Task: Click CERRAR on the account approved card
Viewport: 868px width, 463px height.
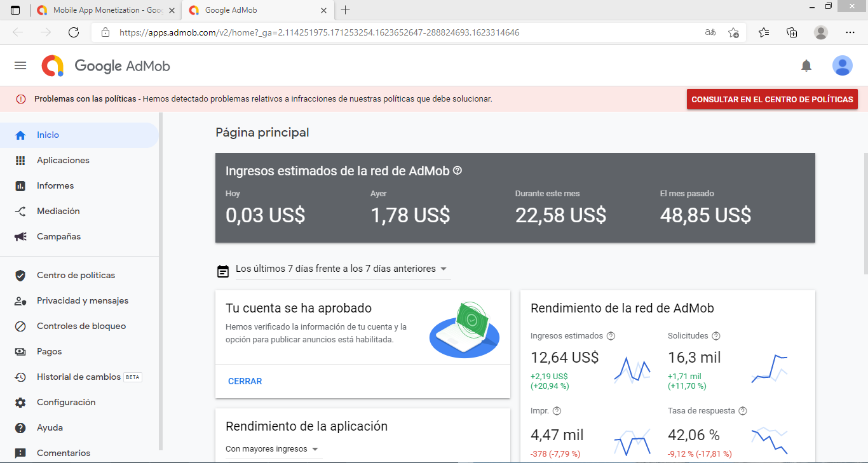Action: (x=245, y=382)
